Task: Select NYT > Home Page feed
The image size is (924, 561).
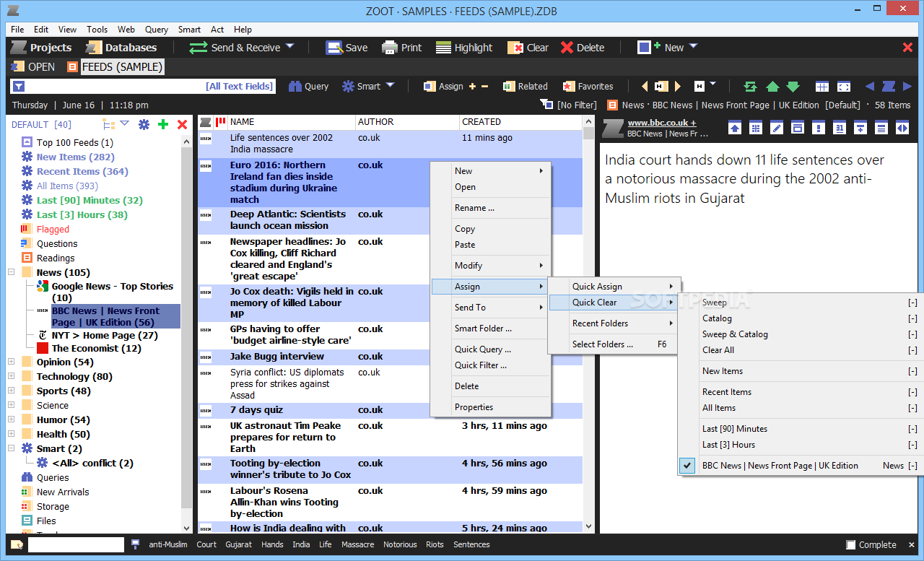Action: click(104, 335)
